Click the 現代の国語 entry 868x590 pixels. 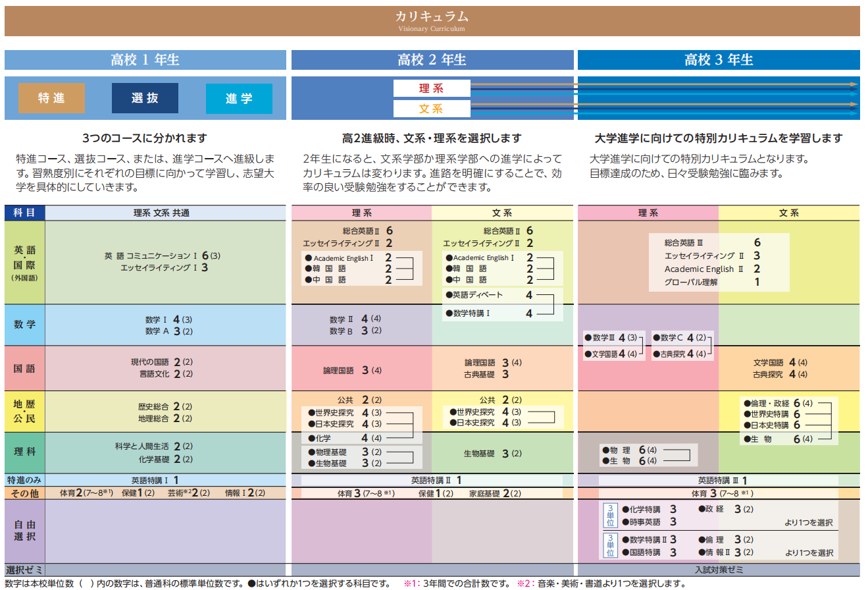[162, 362]
